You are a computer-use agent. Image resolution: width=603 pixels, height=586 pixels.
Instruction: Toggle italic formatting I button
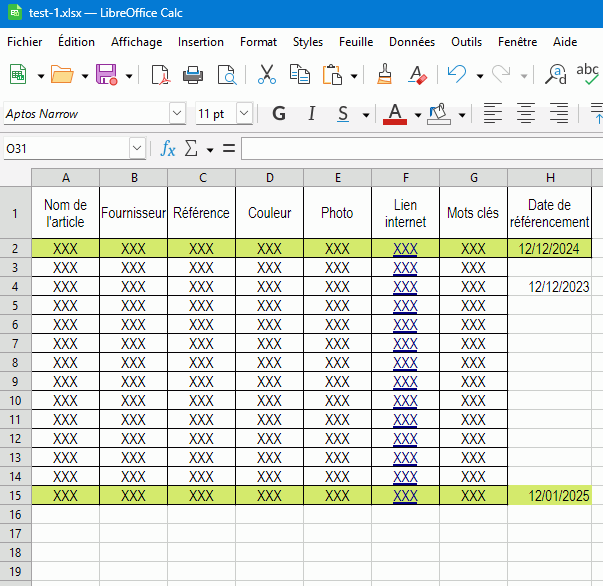pyautogui.click(x=311, y=114)
